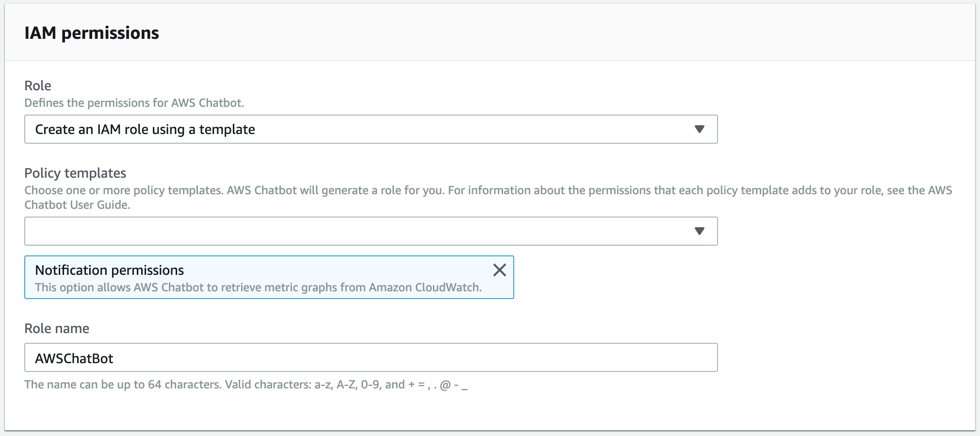This screenshot has width=980, height=436.
Task: Click the IAM permissions heading
Action: click(92, 33)
